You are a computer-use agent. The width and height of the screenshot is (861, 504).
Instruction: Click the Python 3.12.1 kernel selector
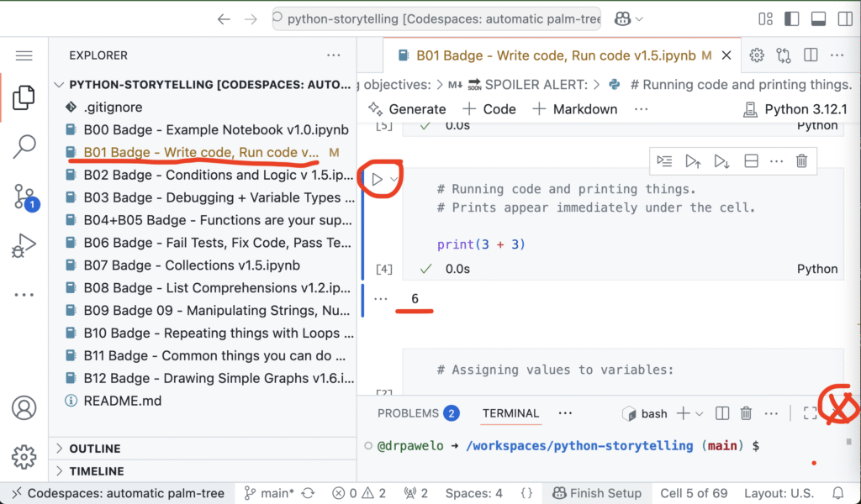pos(795,109)
